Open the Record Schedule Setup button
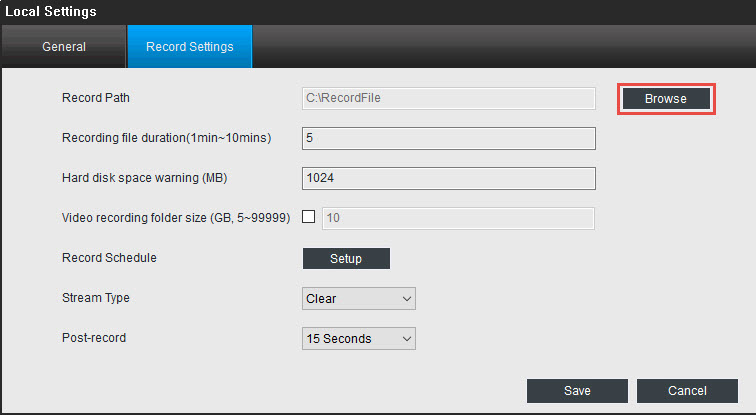The width and height of the screenshot is (756, 415). click(346, 258)
